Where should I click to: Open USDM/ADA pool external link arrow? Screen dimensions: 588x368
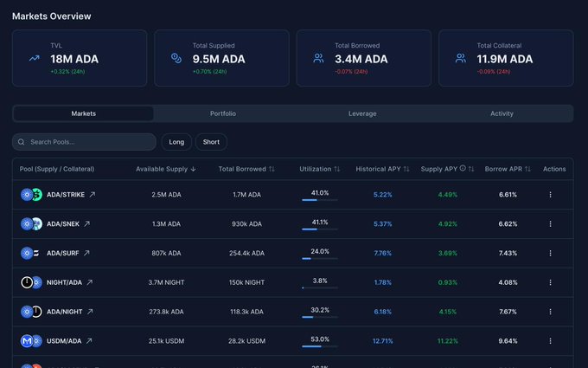point(89,341)
